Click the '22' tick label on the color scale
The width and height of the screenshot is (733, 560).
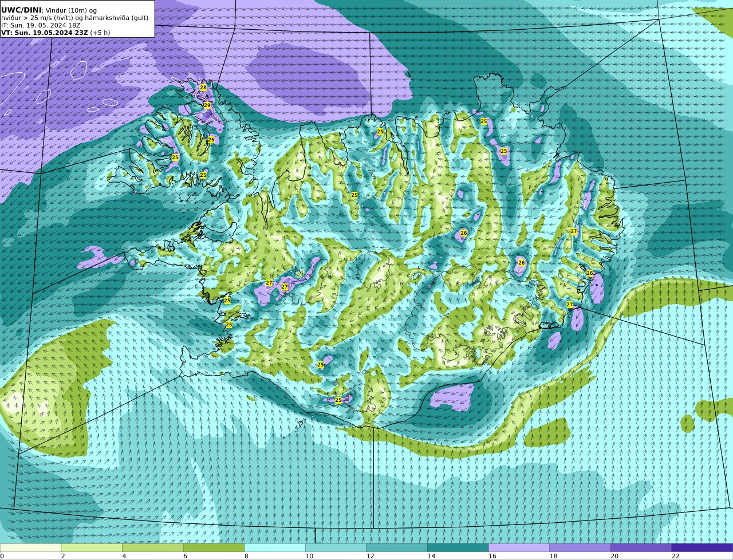(676, 556)
